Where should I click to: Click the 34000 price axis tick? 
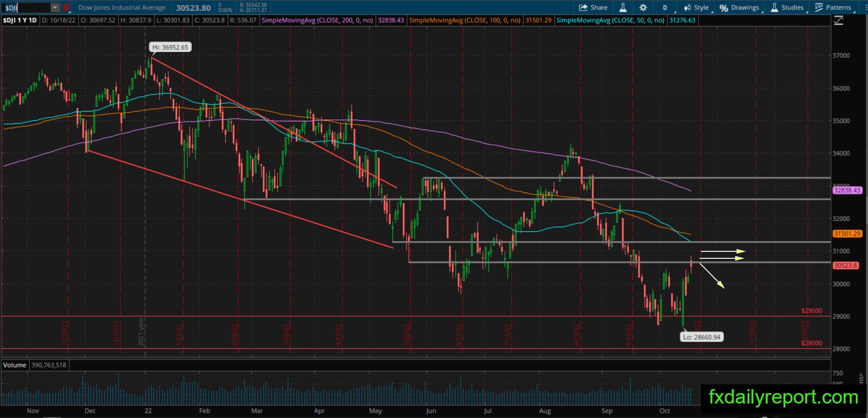(841, 153)
